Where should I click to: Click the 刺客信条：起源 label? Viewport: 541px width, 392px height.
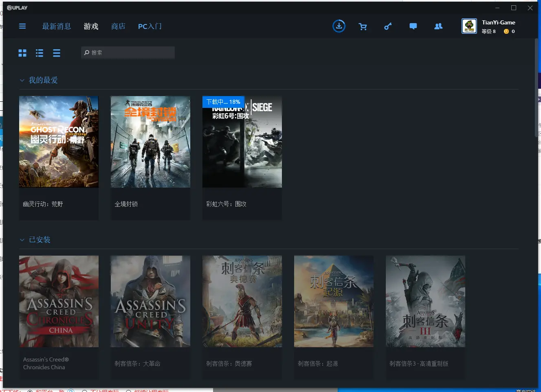(318, 364)
